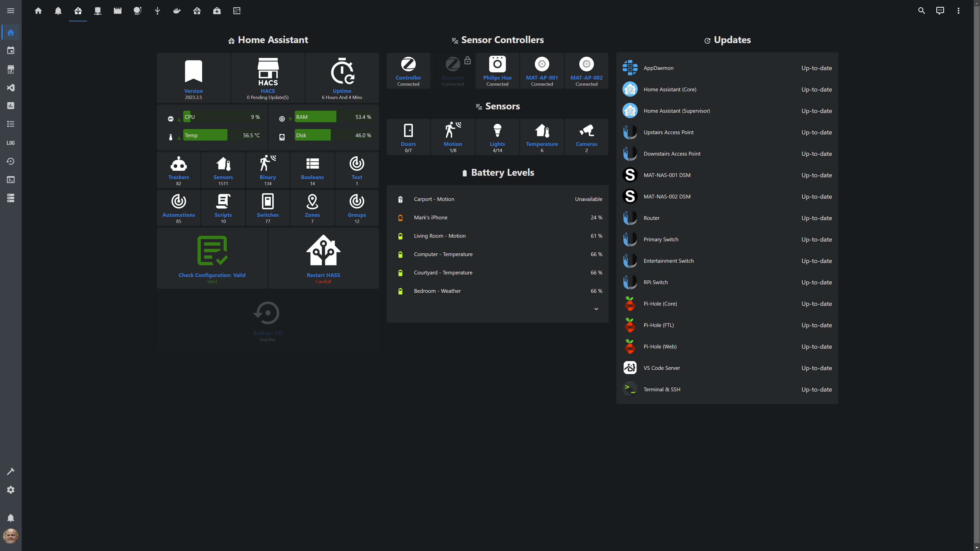Open the Terminal panel in the sidebar

click(11, 180)
